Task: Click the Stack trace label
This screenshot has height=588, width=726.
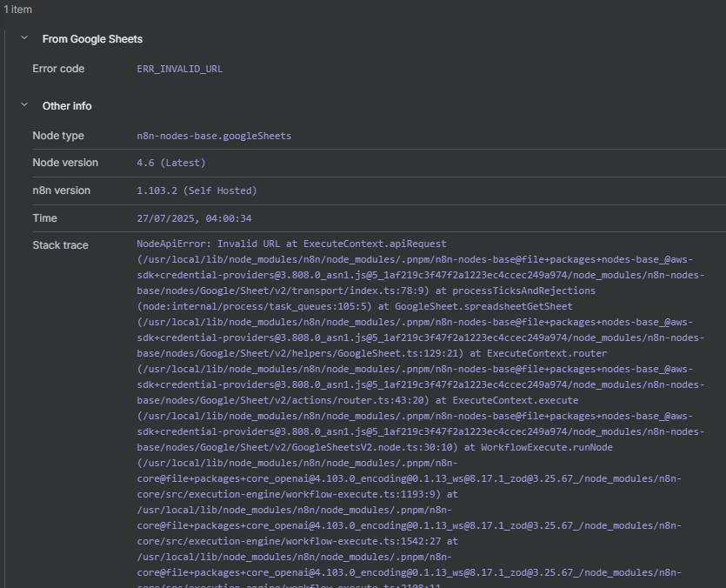Action: click(60, 245)
